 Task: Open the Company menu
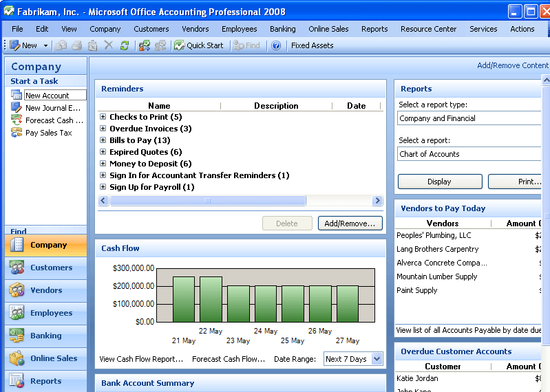pos(105,29)
